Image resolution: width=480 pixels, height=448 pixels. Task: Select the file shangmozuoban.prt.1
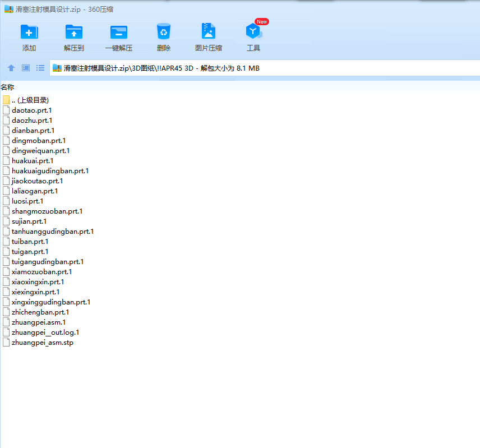(47, 211)
